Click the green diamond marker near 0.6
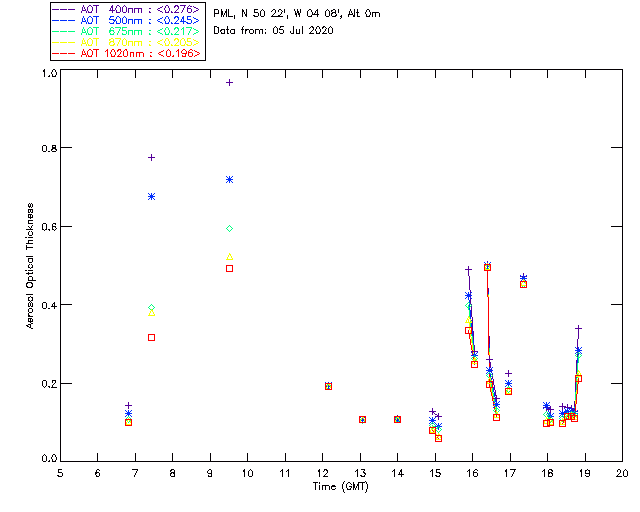The width and height of the screenshot is (640, 512). point(229,229)
